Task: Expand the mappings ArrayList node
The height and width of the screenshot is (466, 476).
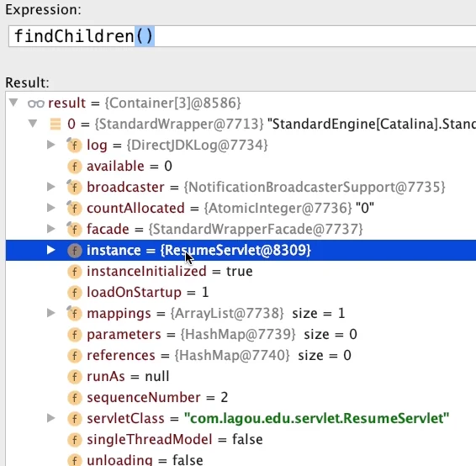Action: tap(51, 313)
